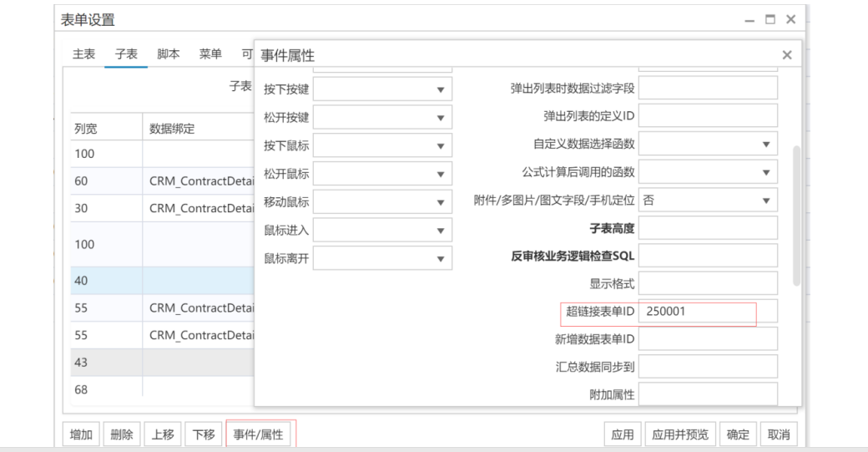Close the 事件属性 dialog
Image resolution: width=868 pixels, height=452 pixels.
[x=786, y=55]
